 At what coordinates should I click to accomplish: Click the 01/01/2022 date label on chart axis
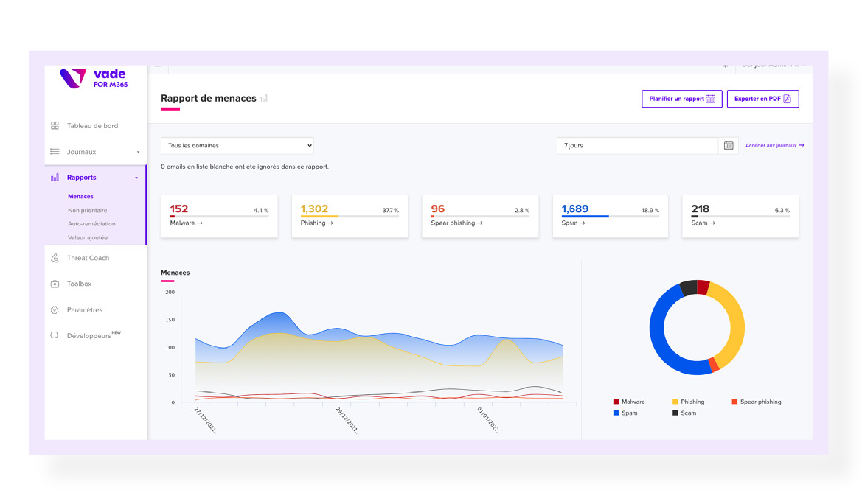tap(488, 421)
